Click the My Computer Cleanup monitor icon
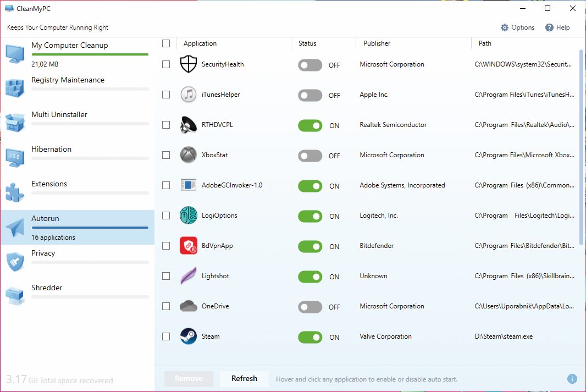586x392 pixels. point(15,54)
